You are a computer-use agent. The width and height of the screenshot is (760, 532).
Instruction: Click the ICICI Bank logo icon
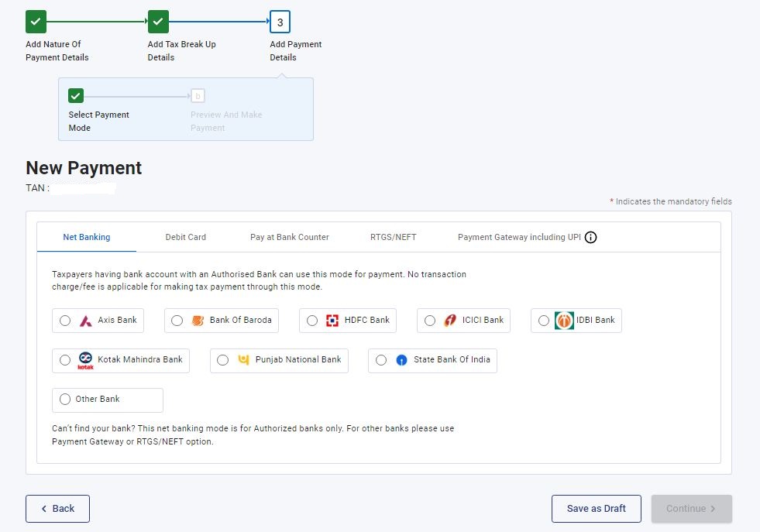[450, 321]
